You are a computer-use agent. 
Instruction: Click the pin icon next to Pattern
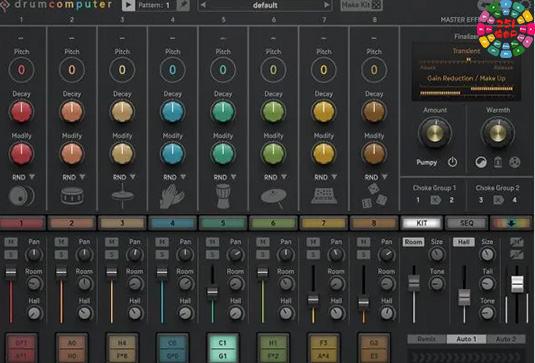[183, 5]
